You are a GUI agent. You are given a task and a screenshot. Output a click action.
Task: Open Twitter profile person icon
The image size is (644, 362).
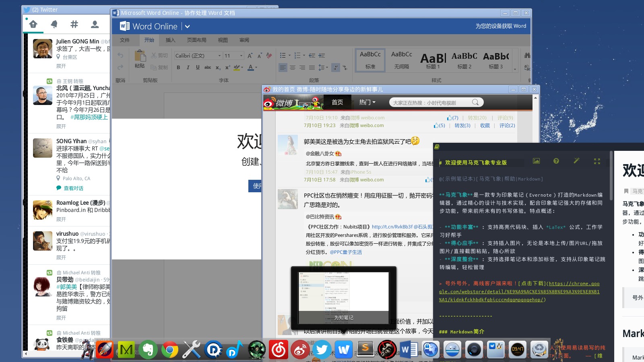(95, 24)
